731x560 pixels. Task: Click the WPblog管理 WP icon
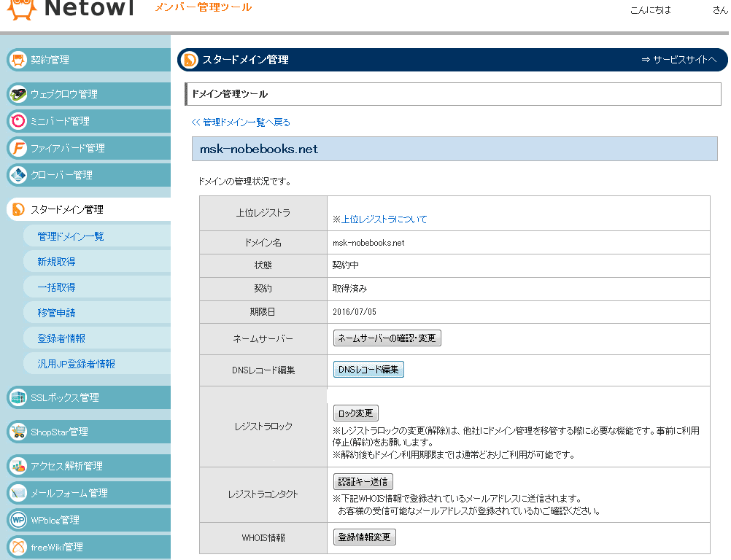18,520
